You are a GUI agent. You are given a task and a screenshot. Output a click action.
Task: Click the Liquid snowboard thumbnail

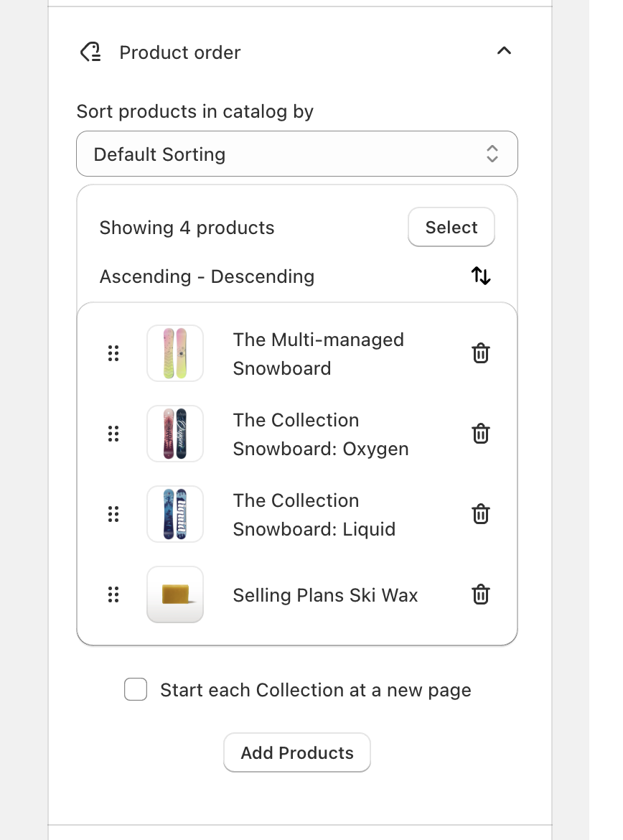coord(175,514)
